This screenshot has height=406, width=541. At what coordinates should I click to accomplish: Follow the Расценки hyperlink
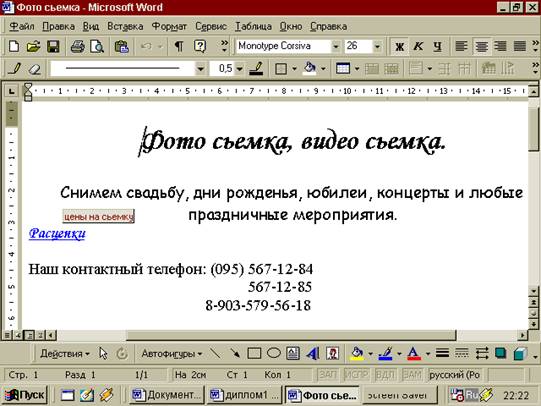pos(57,234)
